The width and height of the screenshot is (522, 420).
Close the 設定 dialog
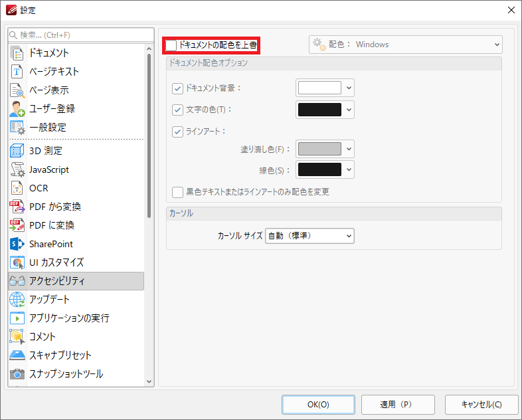(511, 10)
